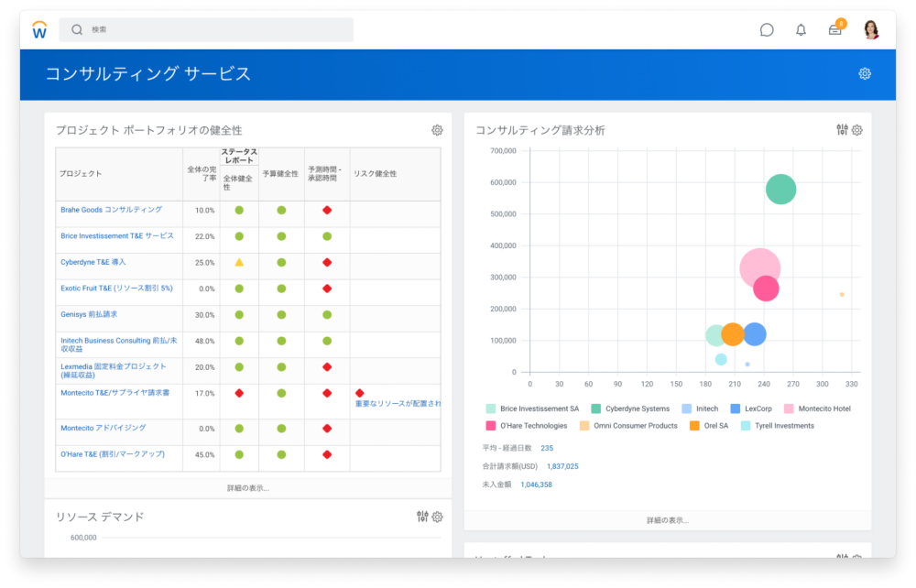Open gear settings for コンサルティング請求分析 panel

(857, 130)
